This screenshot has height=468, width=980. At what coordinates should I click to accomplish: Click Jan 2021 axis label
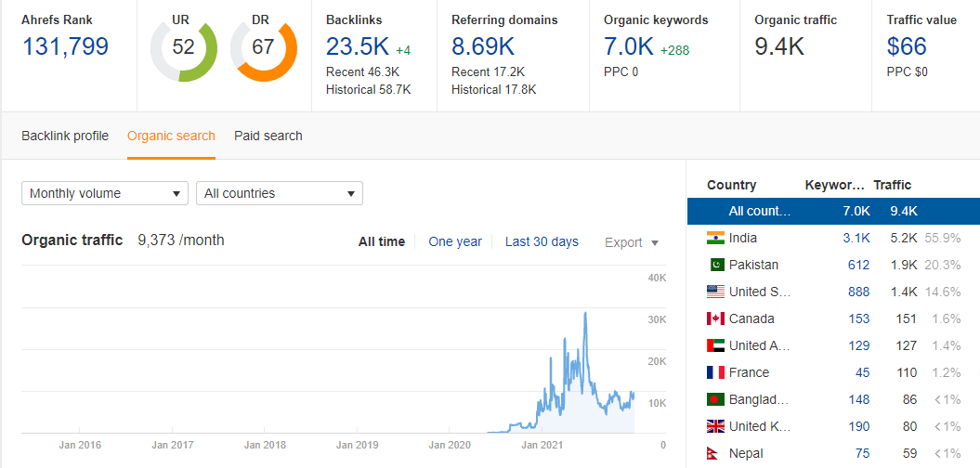[542, 446]
